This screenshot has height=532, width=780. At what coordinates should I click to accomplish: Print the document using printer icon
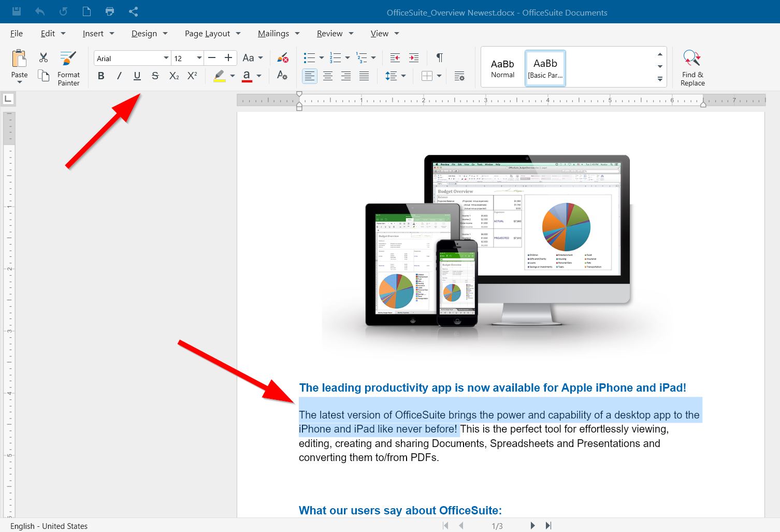click(x=110, y=11)
